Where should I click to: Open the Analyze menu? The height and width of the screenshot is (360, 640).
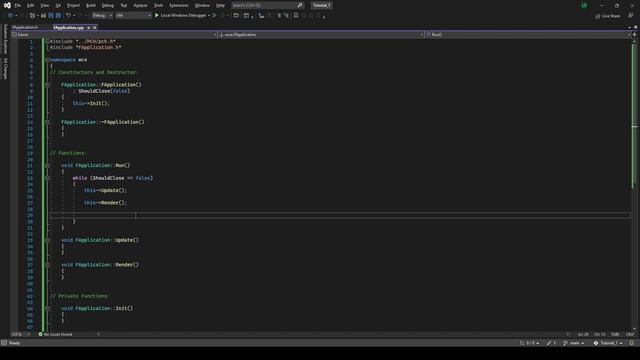tap(140, 5)
